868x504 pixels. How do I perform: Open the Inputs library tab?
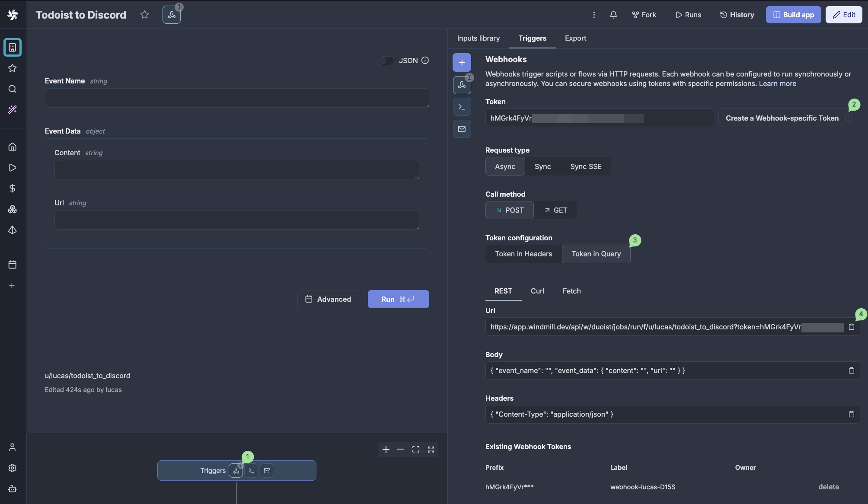click(x=478, y=38)
